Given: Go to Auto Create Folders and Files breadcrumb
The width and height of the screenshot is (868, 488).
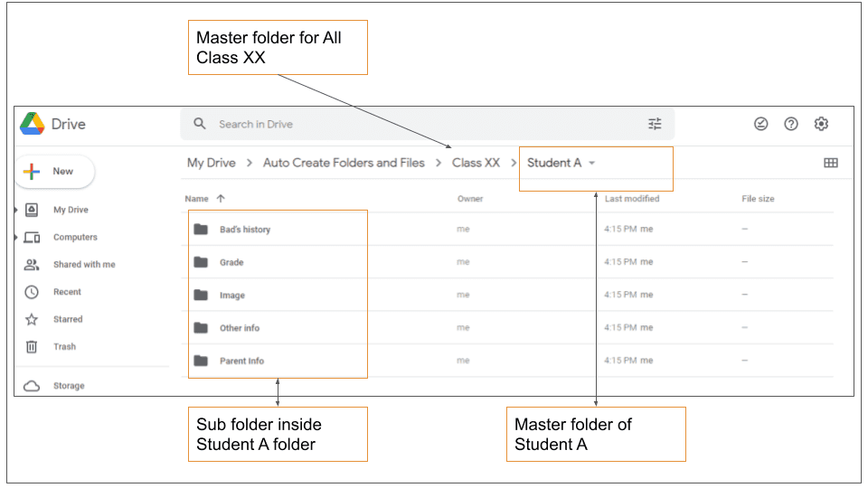Looking at the screenshot, I should [x=343, y=164].
